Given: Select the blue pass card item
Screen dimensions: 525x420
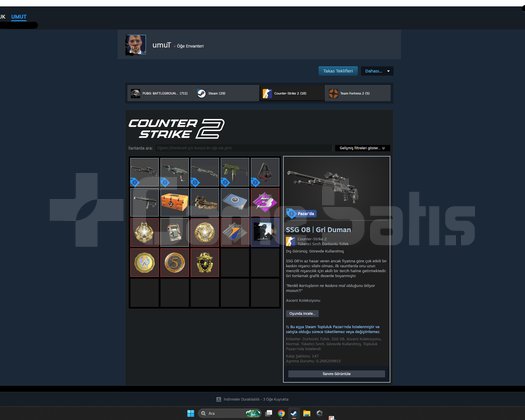Looking at the screenshot, I should click(x=235, y=202).
